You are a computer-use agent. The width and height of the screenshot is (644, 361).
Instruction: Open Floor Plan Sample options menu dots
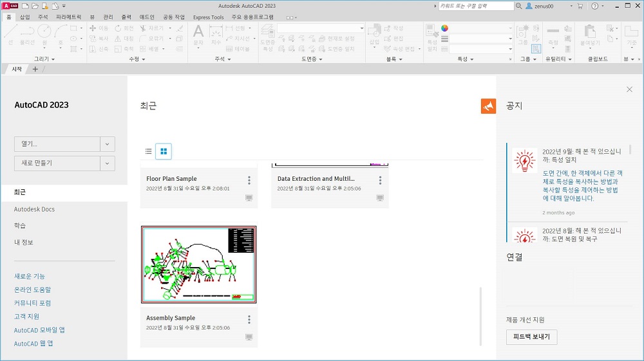[249, 180]
